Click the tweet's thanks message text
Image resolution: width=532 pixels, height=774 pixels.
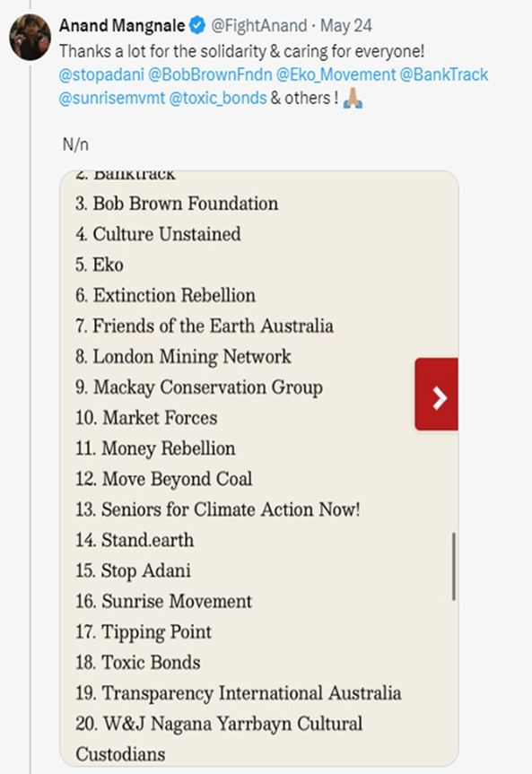coord(242,51)
